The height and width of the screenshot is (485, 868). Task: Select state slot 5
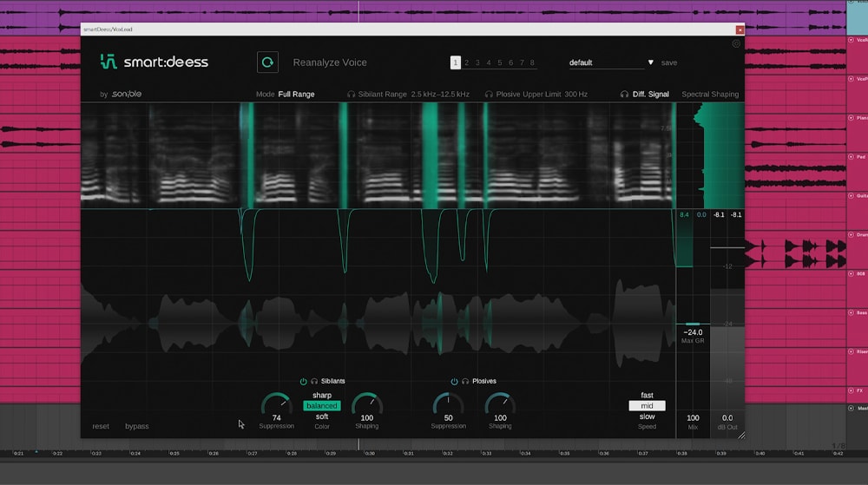pyautogui.click(x=500, y=62)
